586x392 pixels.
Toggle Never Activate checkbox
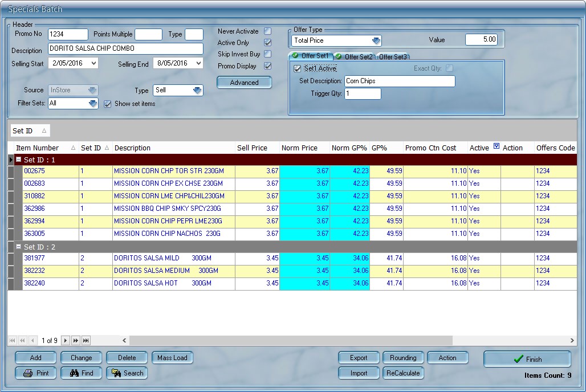[x=267, y=31]
